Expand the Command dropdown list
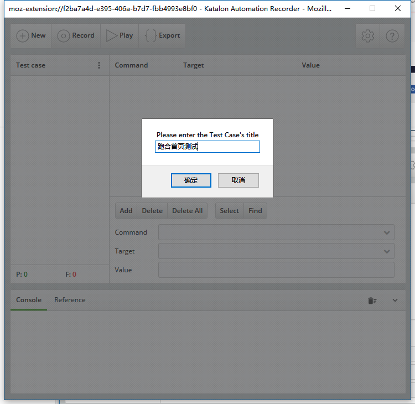The image size is (415, 404). [x=387, y=232]
